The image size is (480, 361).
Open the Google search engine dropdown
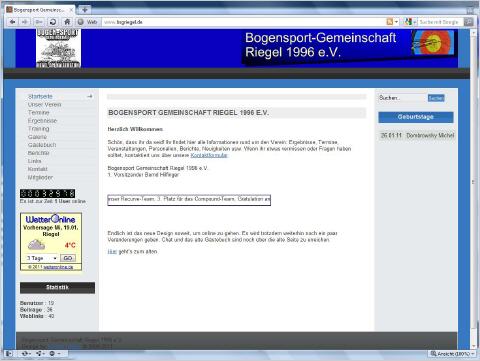pyautogui.click(x=410, y=22)
